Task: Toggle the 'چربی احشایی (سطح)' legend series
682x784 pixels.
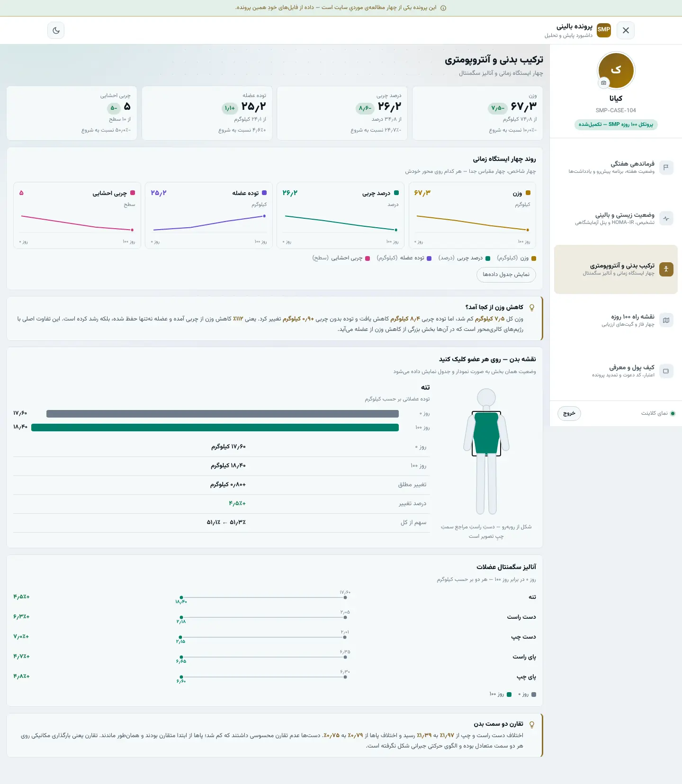Action: pos(341,258)
